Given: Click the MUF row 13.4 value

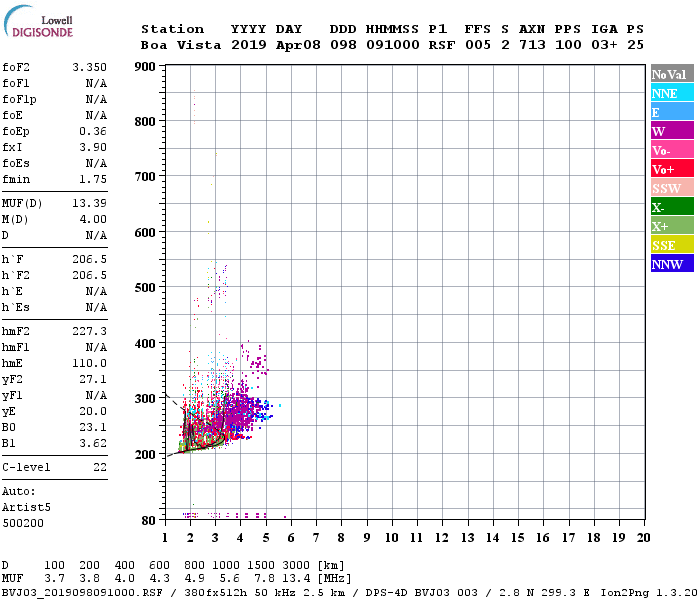Looking at the screenshot, I should point(296,579).
